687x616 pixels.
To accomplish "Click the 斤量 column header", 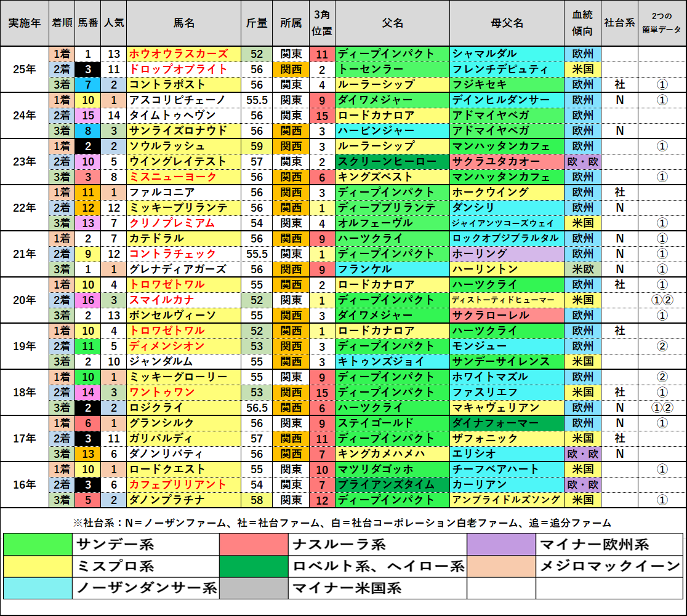I will click(257, 23).
